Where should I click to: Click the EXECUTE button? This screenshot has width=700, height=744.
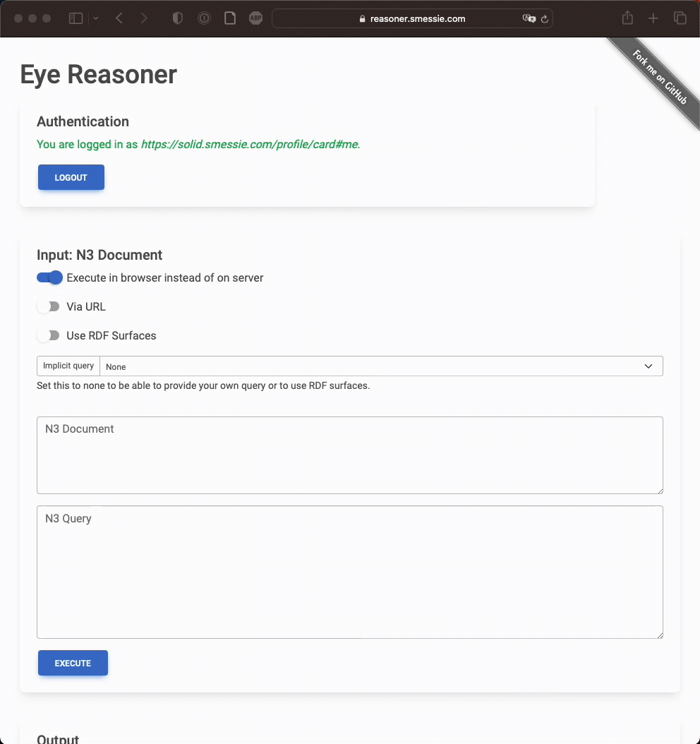click(73, 663)
